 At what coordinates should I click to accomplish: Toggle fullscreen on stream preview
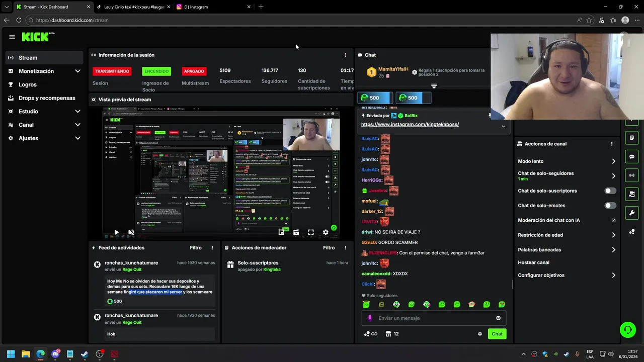click(x=311, y=232)
